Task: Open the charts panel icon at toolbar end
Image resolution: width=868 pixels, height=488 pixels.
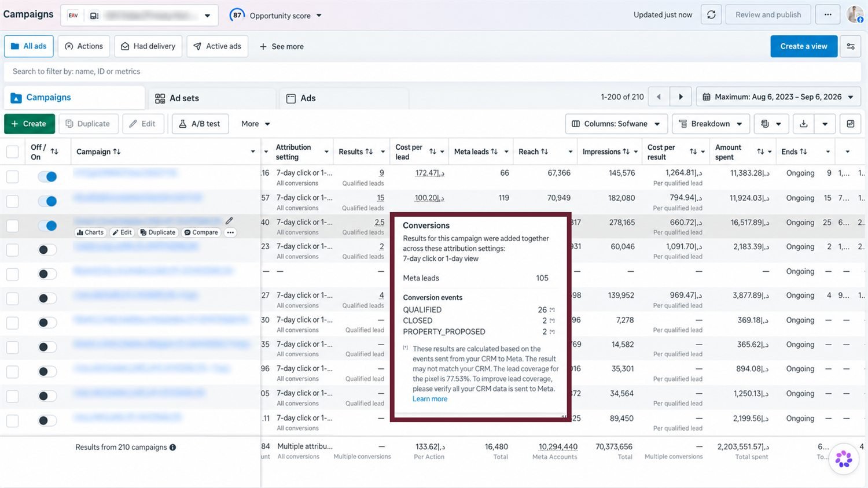Action: 851,124
